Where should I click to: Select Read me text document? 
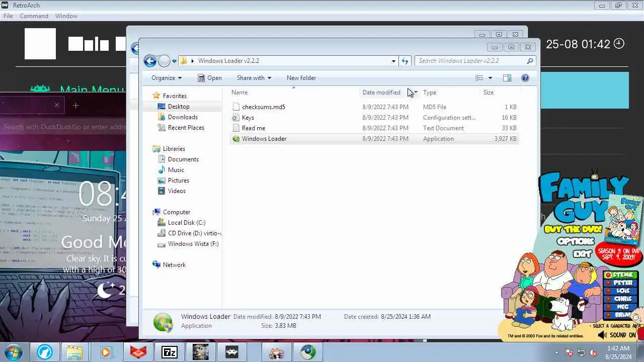coord(254,128)
